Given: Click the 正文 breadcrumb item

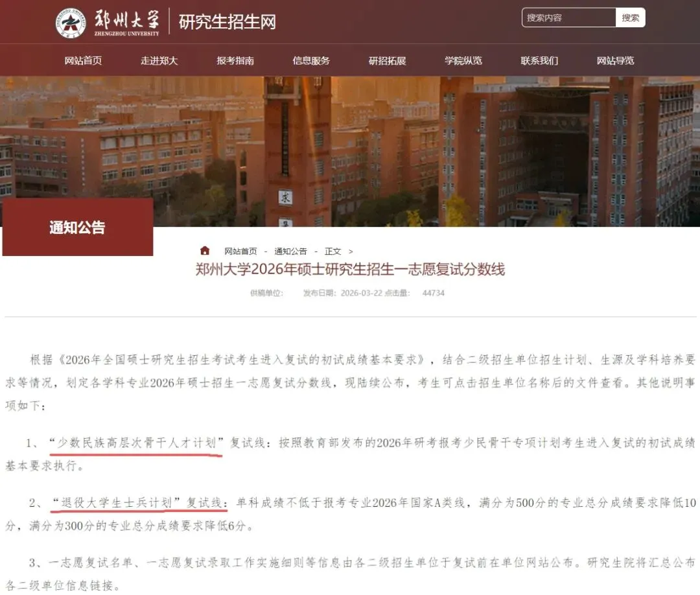Looking at the screenshot, I should [x=332, y=251].
